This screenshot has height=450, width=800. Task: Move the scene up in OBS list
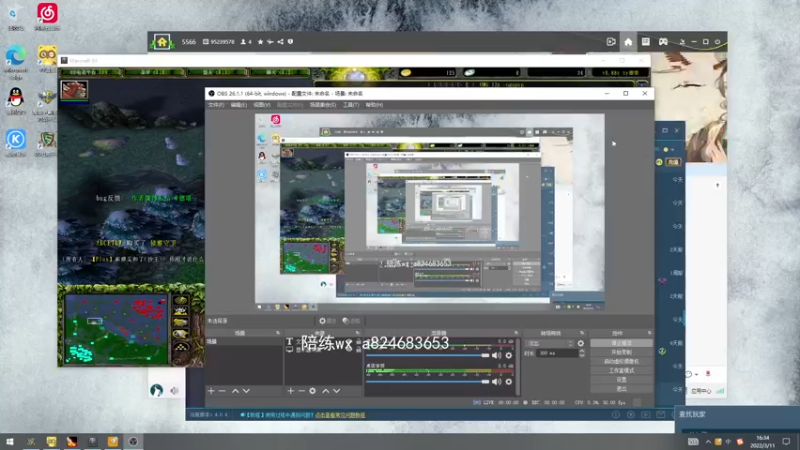click(235, 391)
